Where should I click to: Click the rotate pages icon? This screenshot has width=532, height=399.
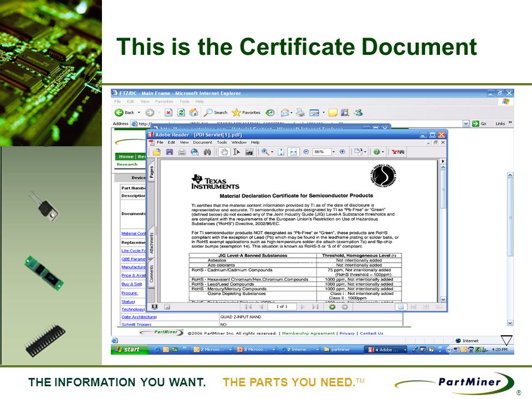coord(358,152)
